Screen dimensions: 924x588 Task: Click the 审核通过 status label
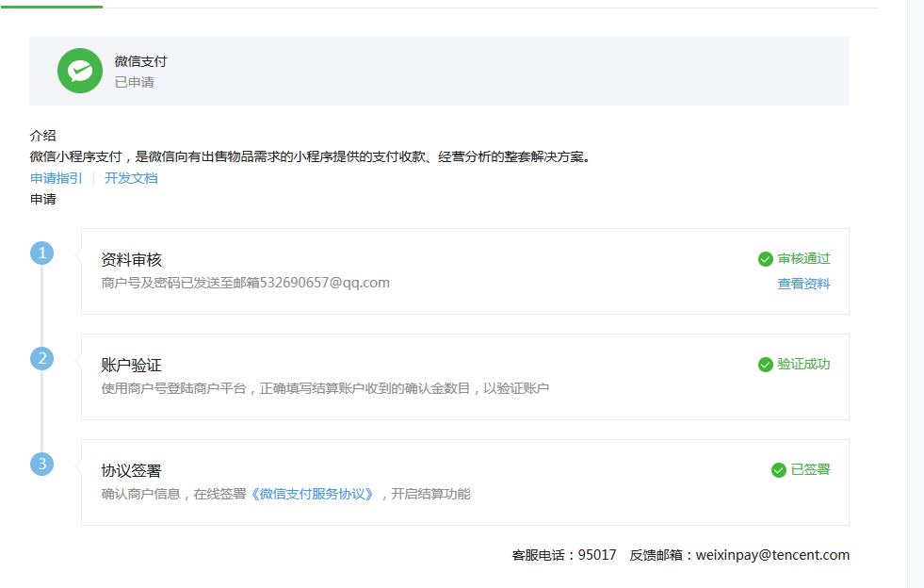pyautogui.click(x=803, y=258)
